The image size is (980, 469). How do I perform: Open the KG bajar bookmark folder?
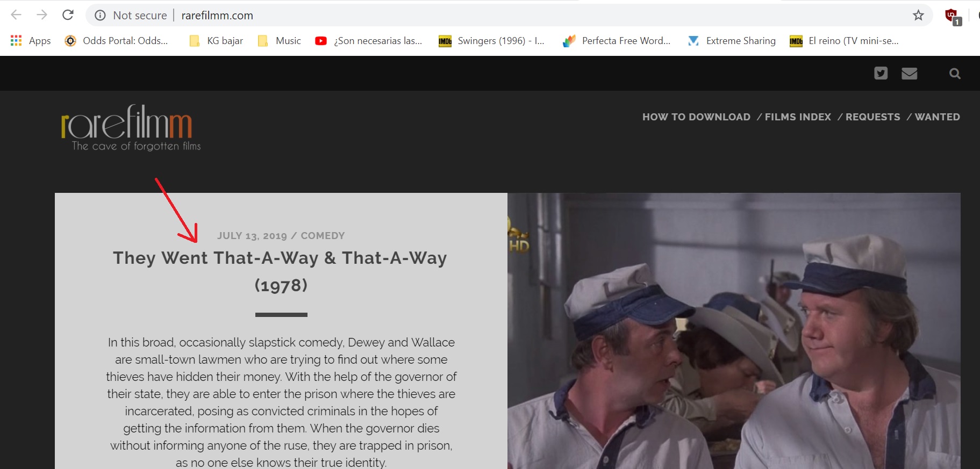coord(216,41)
